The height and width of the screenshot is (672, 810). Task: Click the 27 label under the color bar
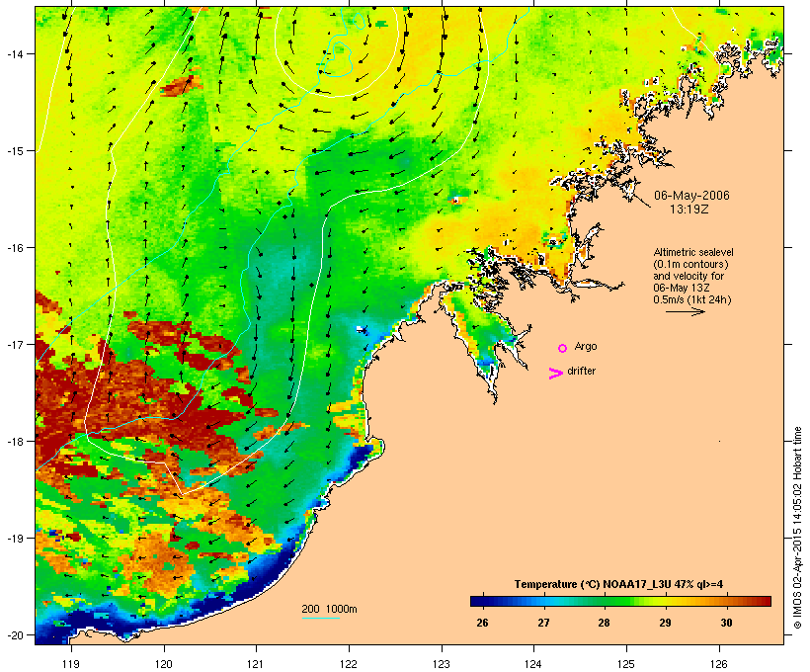pyautogui.click(x=543, y=623)
